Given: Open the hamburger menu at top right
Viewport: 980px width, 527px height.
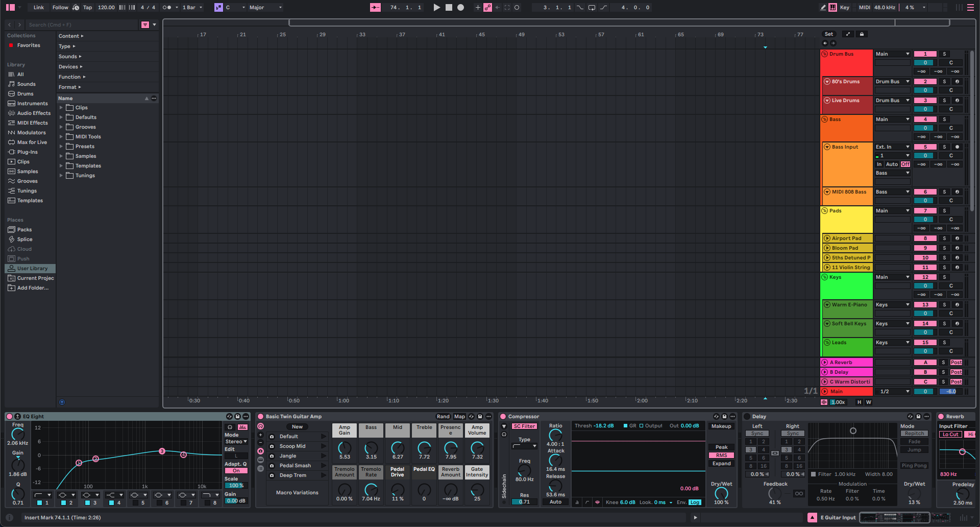Looking at the screenshot, I should [971, 7].
